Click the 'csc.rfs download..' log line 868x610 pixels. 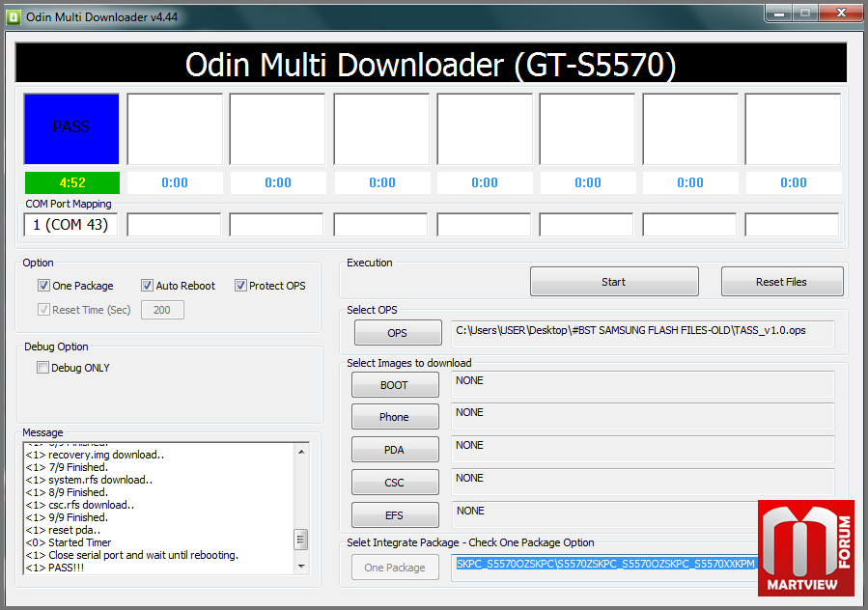point(80,505)
